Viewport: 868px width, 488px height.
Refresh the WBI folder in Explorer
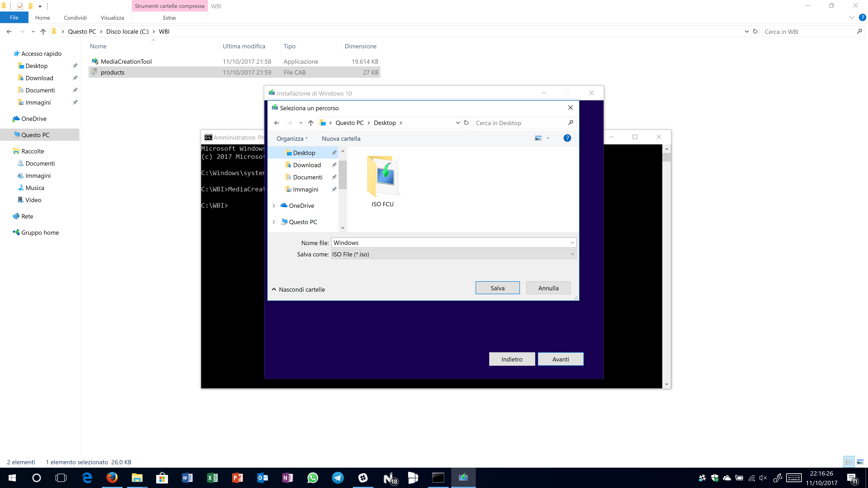coord(755,31)
